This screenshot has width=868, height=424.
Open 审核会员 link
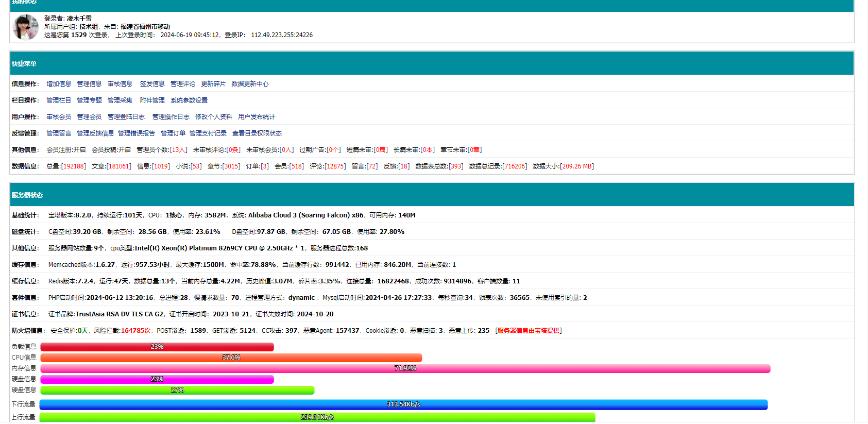click(59, 117)
